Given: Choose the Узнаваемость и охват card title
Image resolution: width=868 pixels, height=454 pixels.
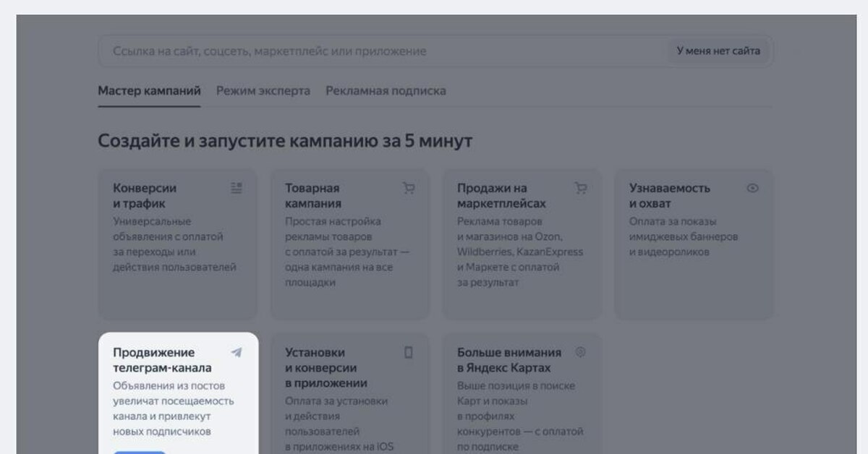Looking at the screenshot, I should (669, 196).
